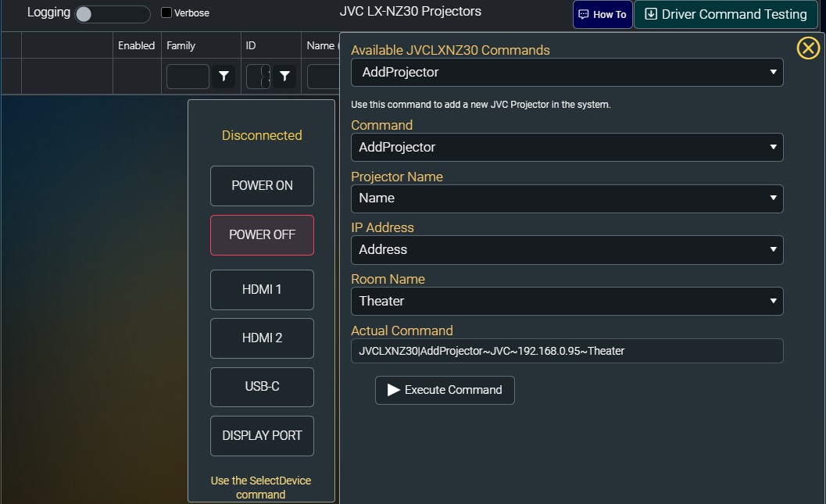The height and width of the screenshot is (504, 826).
Task: Expand the Projector Name dropdown
Action: (567, 198)
